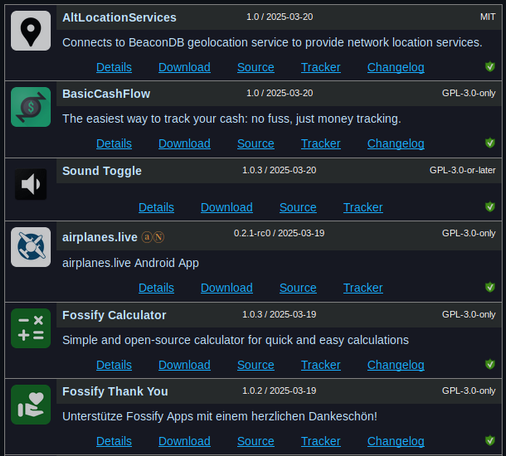The height and width of the screenshot is (456, 506).
Task: Click the anti-feature 'a' badge beside airplanes.live
Action: (x=147, y=237)
